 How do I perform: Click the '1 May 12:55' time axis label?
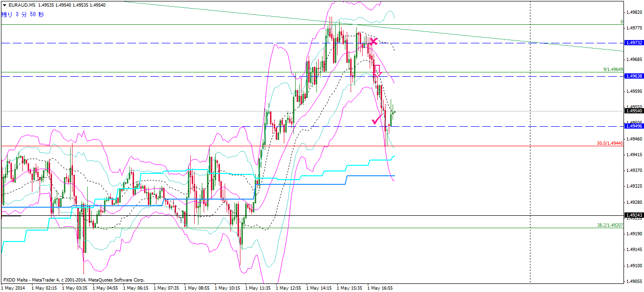tap(288, 288)
